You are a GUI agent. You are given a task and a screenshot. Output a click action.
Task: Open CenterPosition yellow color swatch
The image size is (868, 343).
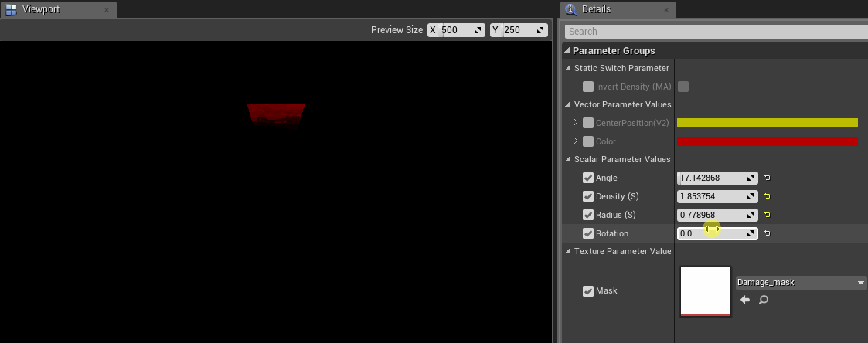click(x=768, y=123)
